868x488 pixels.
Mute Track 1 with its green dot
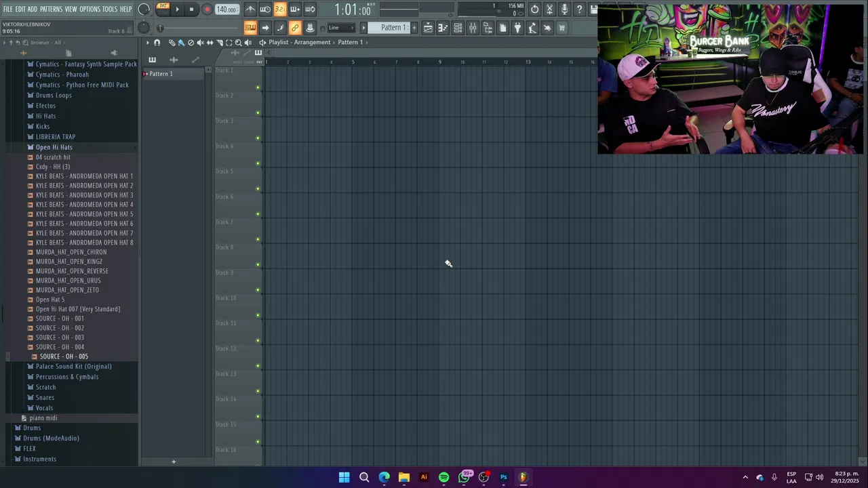[x=258, y=87]
